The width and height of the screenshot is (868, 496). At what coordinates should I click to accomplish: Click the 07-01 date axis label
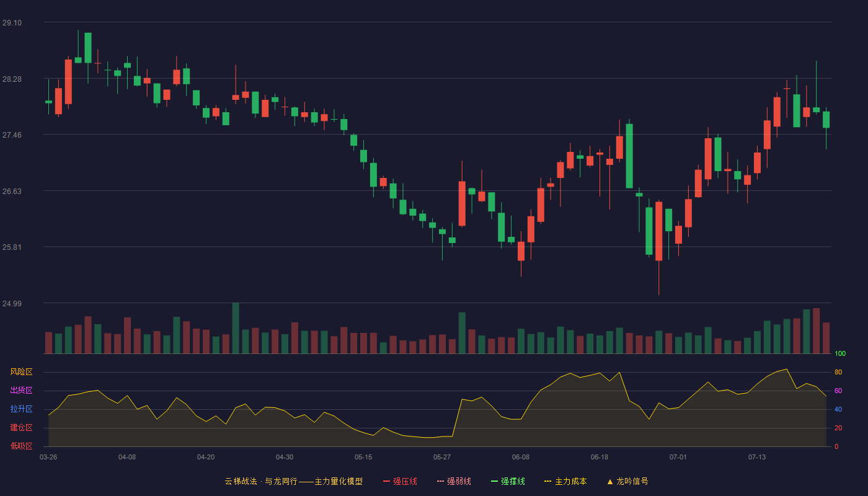pyautogui.click(x=678, y=457)
